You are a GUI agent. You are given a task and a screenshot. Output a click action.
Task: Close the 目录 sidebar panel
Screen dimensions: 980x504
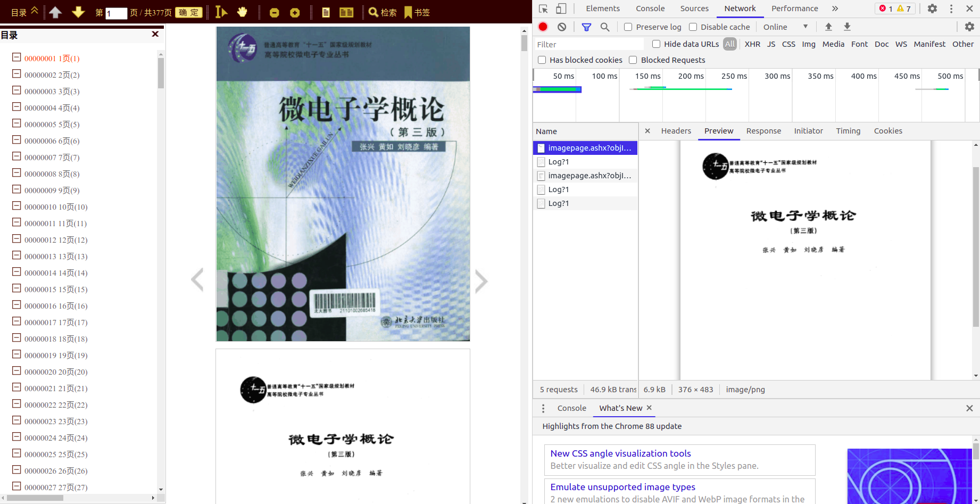155,34
